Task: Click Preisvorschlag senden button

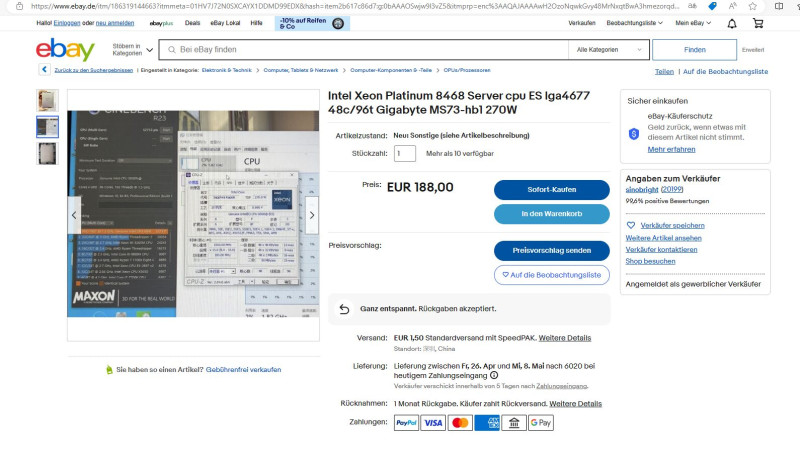Action: pos(552,251)
